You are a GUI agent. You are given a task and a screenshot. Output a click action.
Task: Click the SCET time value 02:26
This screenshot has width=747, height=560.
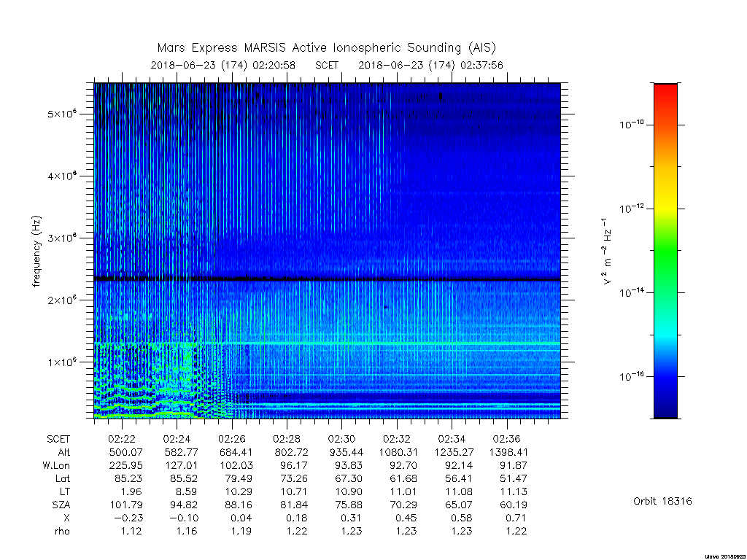coord(232,439)
